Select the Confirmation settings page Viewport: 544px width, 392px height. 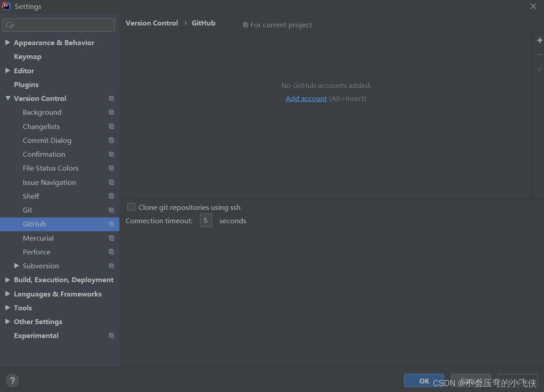pyautogui.click(x=44, y=154)
